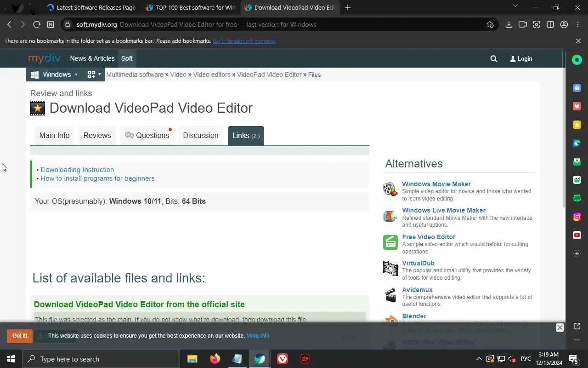Add page to favorites star icon

pyautogui.click(x=490, y=24)
